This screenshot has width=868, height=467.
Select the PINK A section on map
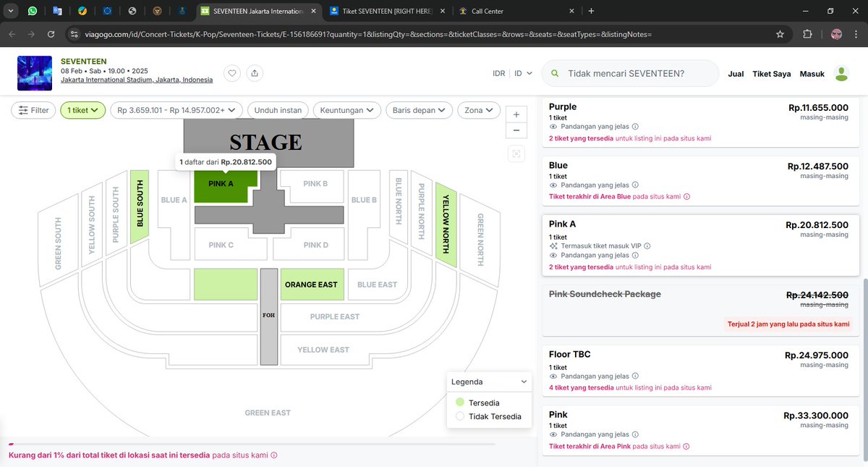click(x=221, y=185)
